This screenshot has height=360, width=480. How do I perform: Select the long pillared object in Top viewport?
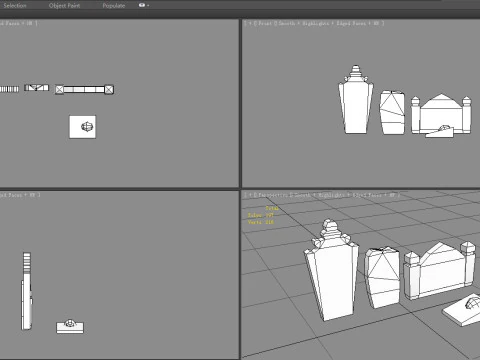84,89
